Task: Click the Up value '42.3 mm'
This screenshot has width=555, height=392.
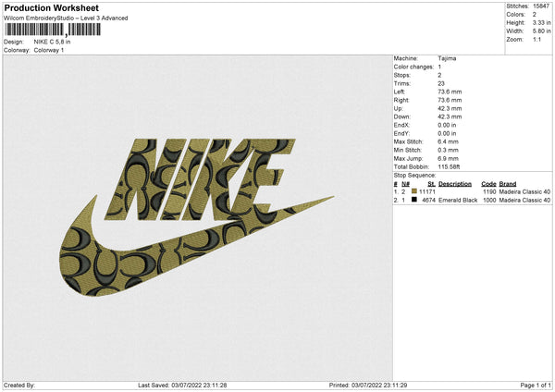Action: coord(450,108)
